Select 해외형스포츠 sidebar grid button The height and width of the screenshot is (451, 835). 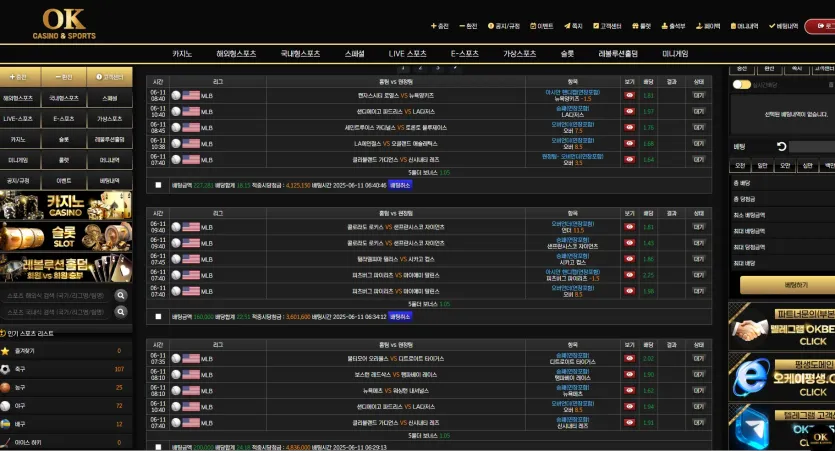click(x=19, y=98)
